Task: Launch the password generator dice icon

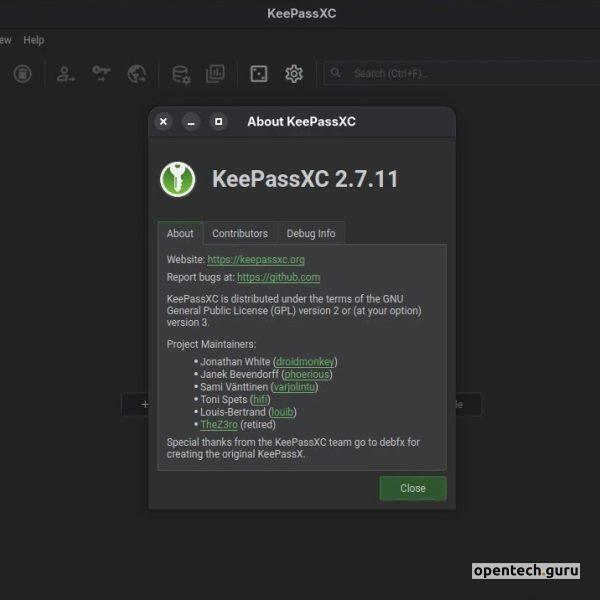Action: [x=258, y=74]
